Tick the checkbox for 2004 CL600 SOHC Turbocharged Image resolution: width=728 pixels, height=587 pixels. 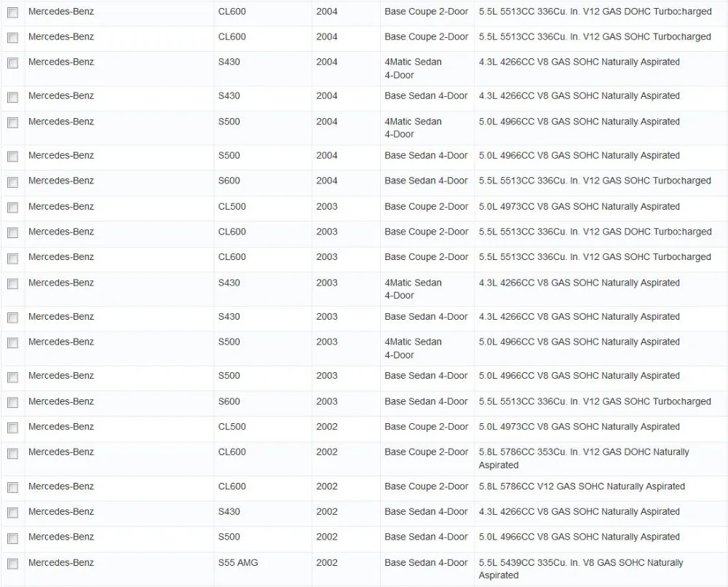point(13,38)
